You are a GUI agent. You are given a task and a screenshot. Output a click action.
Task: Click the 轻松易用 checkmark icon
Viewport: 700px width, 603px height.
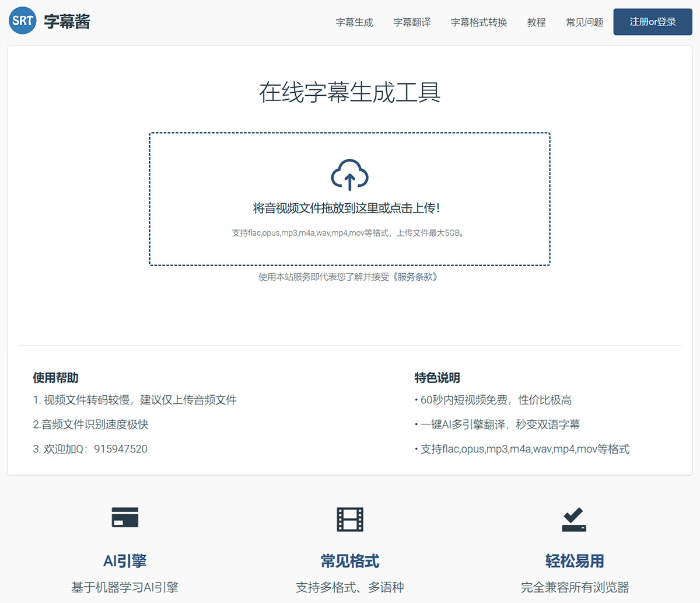click(x=575, y=517)
